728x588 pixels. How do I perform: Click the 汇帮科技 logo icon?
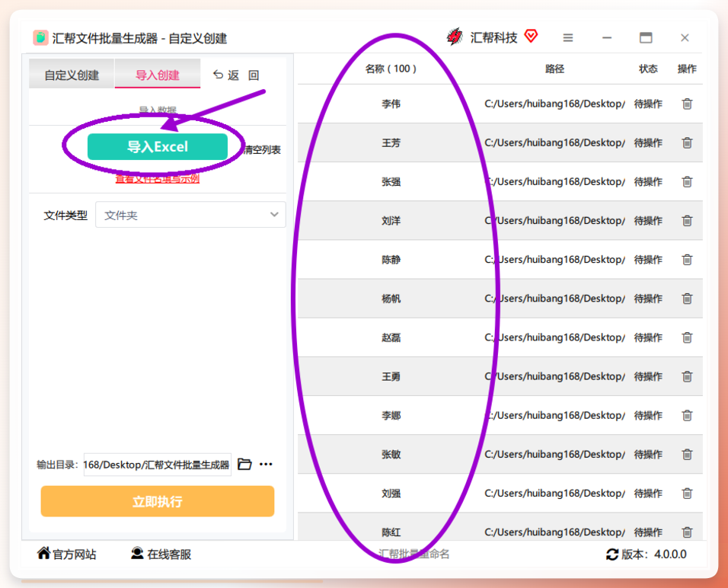click(455, 37)
